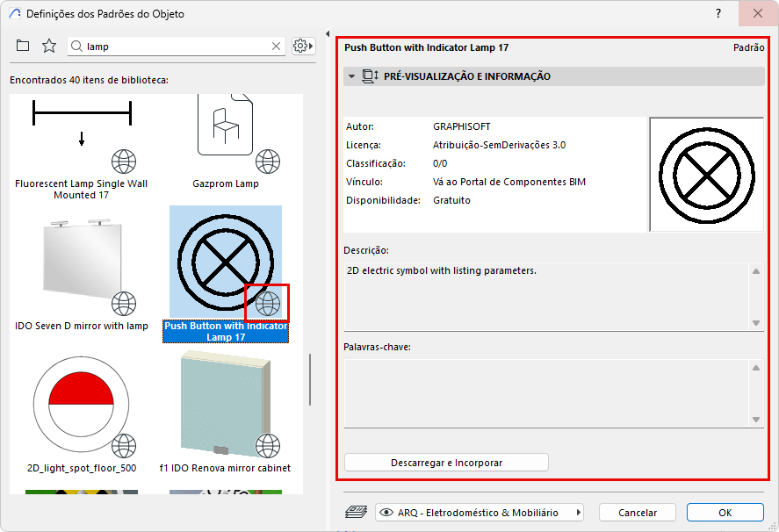The image size is (779, 532).
Task: Select Fluorescent Lamp Single Wall Mounted 17 thumbnail
Action: (82, 134)
